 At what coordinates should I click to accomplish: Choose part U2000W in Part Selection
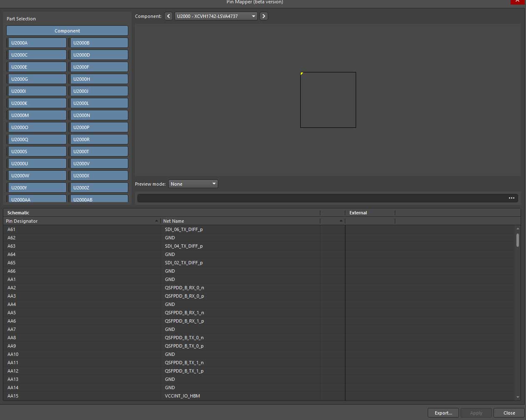coord(37,176)
